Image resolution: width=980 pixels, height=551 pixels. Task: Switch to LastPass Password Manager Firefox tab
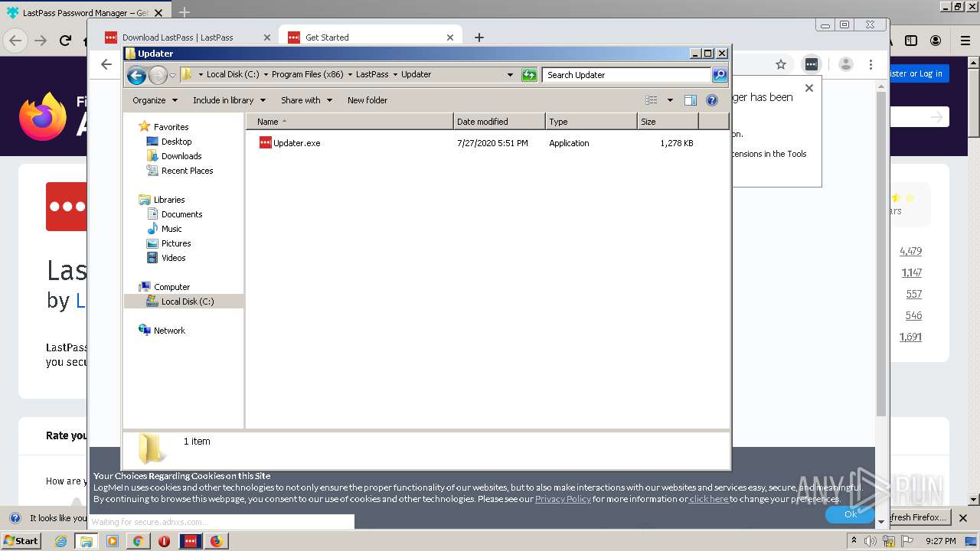[x=84, y=13]
